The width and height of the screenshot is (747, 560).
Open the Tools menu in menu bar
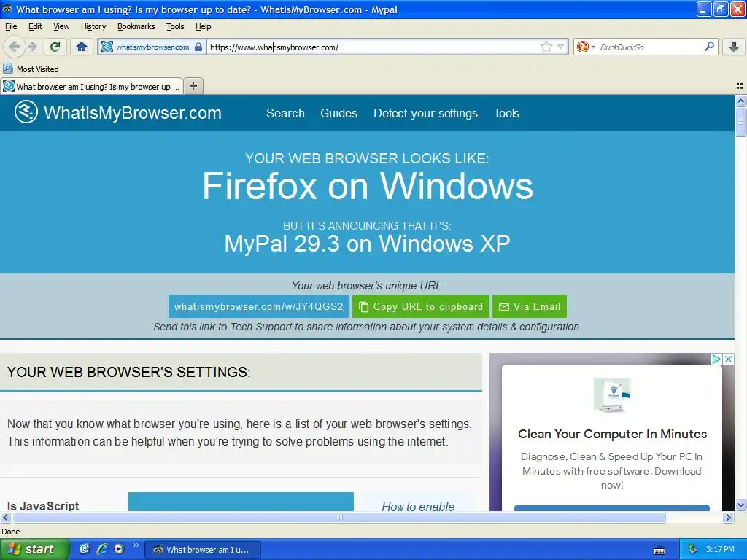[x=175, y=26]
